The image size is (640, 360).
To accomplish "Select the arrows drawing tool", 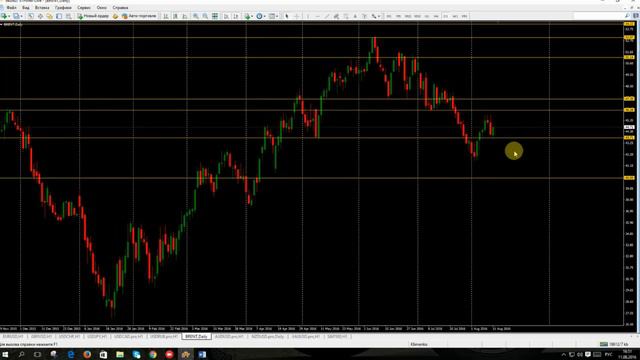I will pos(373,16).
